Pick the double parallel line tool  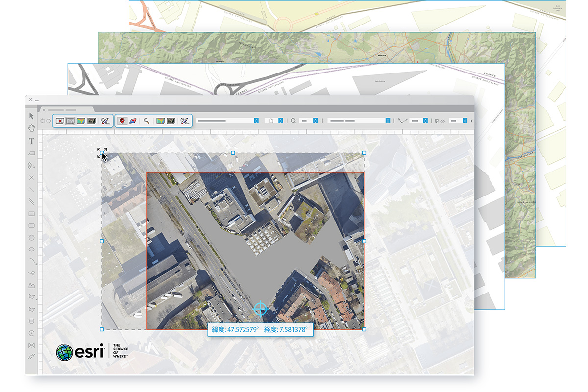32,201
